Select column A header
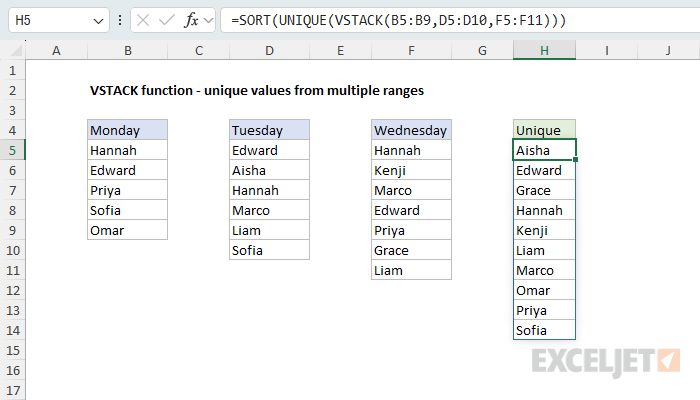The height and width of the screenshot is (400, 700). tap(56, 50)
